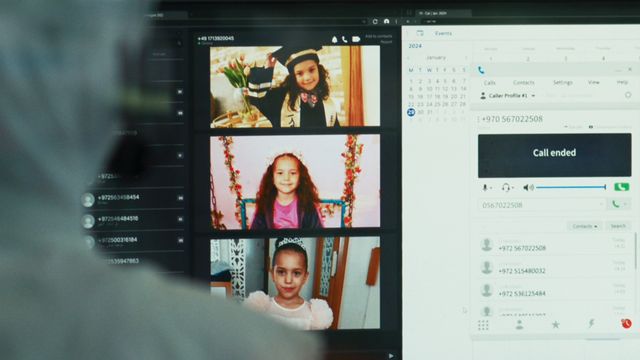Click the blue phone logo in softphone window
The width and height of the screenshot is (640, 360).
pos(481,70)
